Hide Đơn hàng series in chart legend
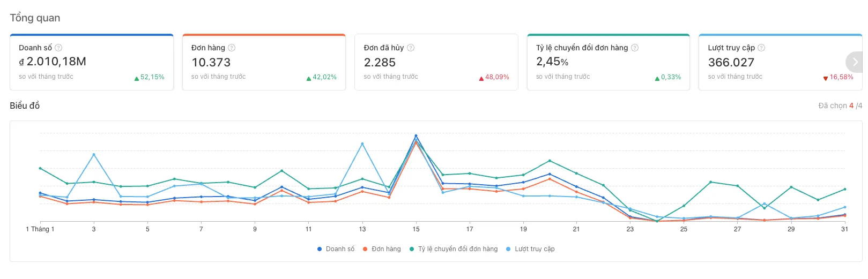 click(x=382, y=249)
